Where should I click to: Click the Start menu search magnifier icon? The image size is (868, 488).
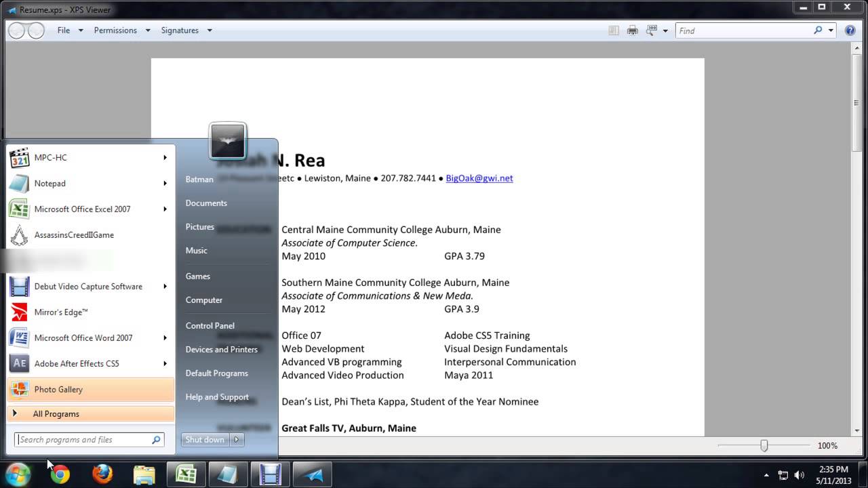pos(156,440)
